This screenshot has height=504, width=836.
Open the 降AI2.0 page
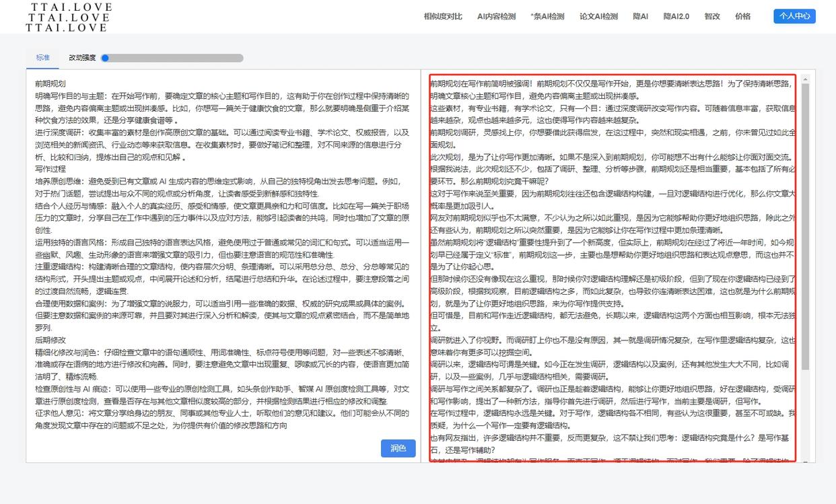[x=676, y=15]
